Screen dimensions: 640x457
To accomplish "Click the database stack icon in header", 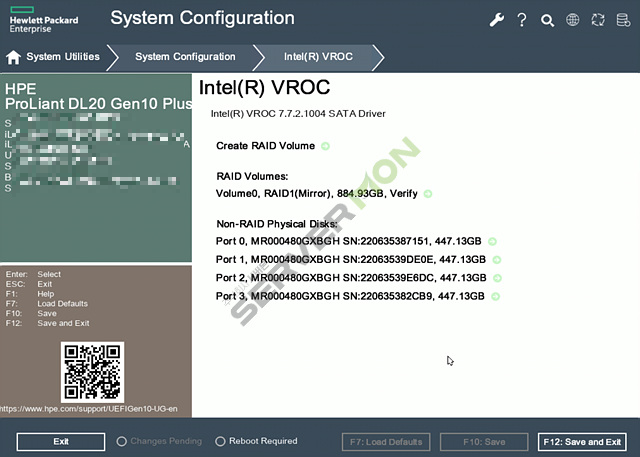I will coord(623,20).
